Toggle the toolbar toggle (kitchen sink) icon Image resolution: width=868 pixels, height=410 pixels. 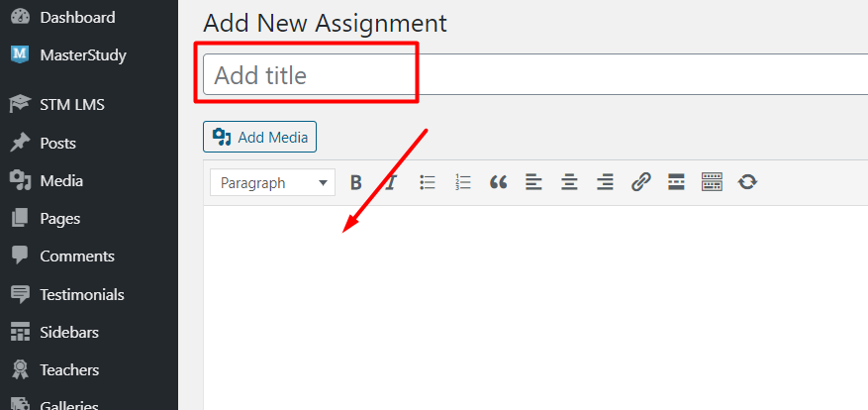click(712, 182)
